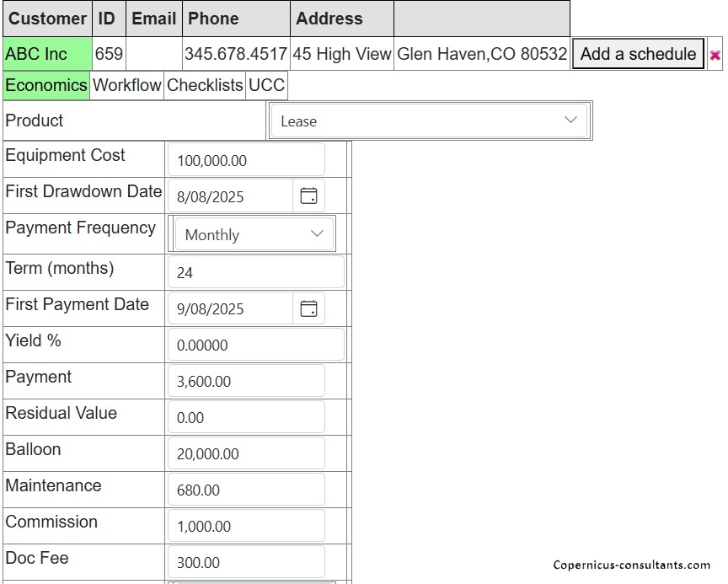728x584 pixels.
Task: Click the Add a schedule button
Action: tap(638, 54)
